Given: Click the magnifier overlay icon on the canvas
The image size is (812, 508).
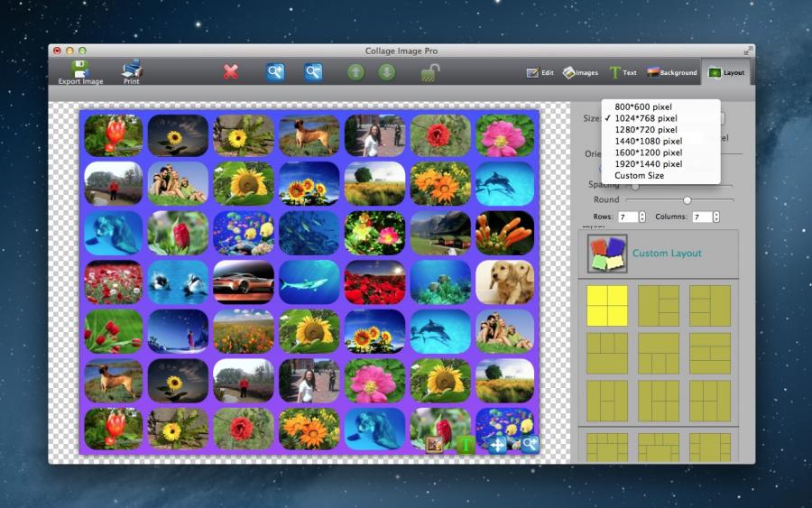Looking at the screenshot, I should click(x=530, y=444).
